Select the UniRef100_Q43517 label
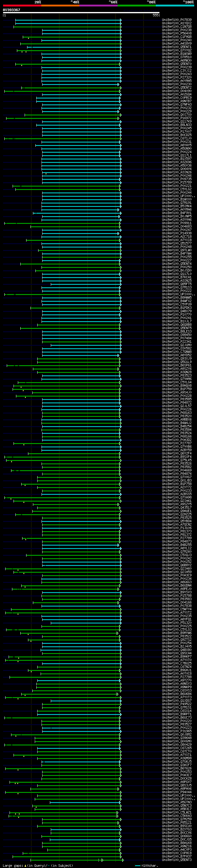Image resolution: width=197 pixels, height=868 pixels. [x=177, y=507]
